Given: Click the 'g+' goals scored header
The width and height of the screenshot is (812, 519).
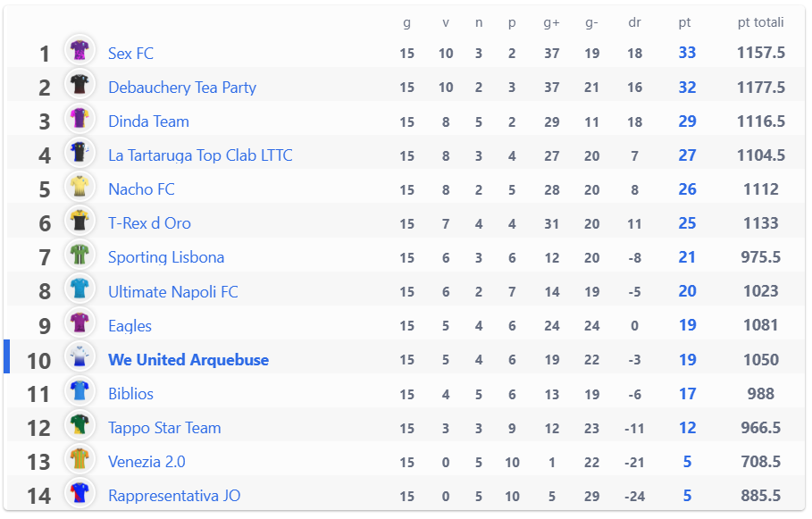Looking at the screenshot, I should (551, 23).
